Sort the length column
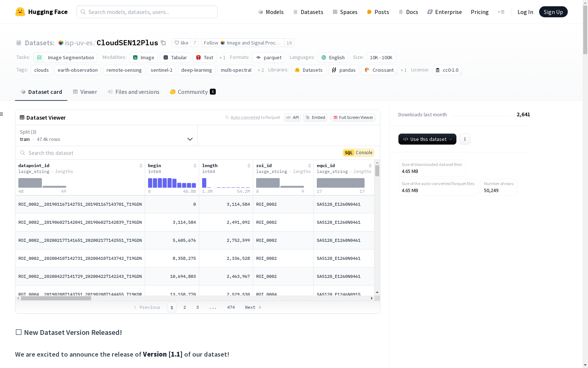588x368 pixels. click(x=249, y=166)
